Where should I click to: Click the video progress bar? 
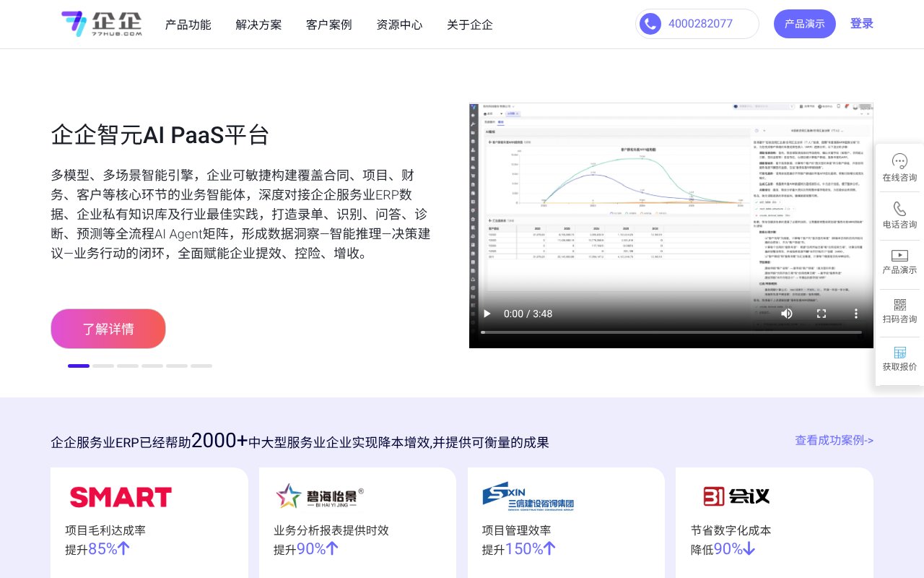671,332
